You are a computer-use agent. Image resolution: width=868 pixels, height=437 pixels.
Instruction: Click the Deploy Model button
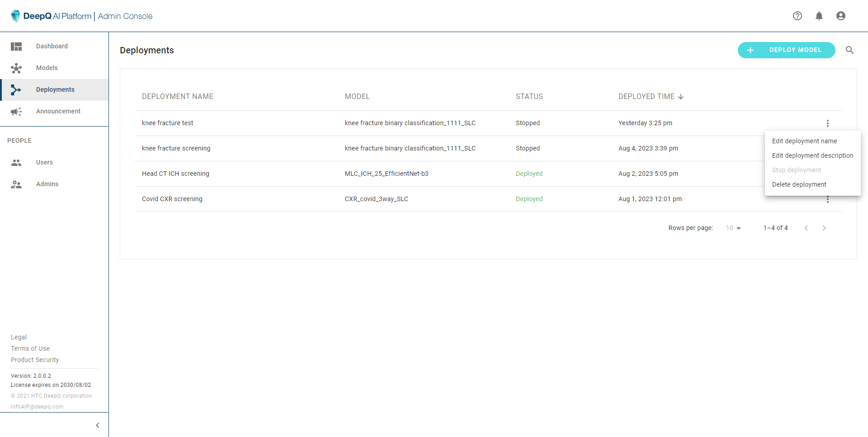786,50
